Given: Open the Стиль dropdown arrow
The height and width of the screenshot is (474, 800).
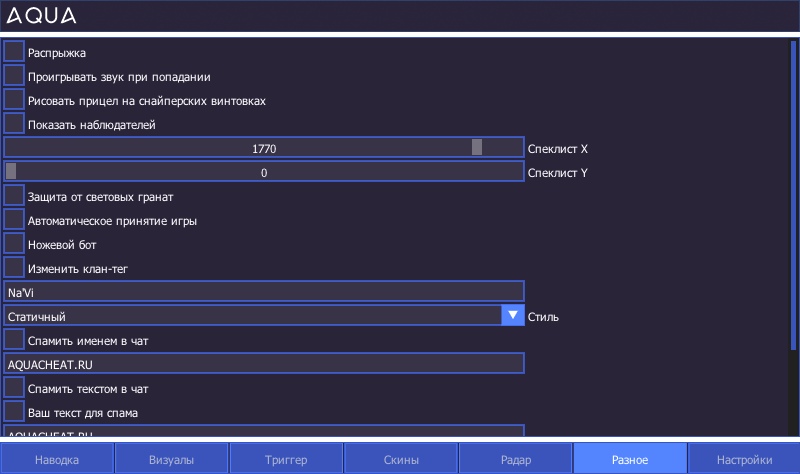Looking at the screenshot, I should (x=513, y=316).
